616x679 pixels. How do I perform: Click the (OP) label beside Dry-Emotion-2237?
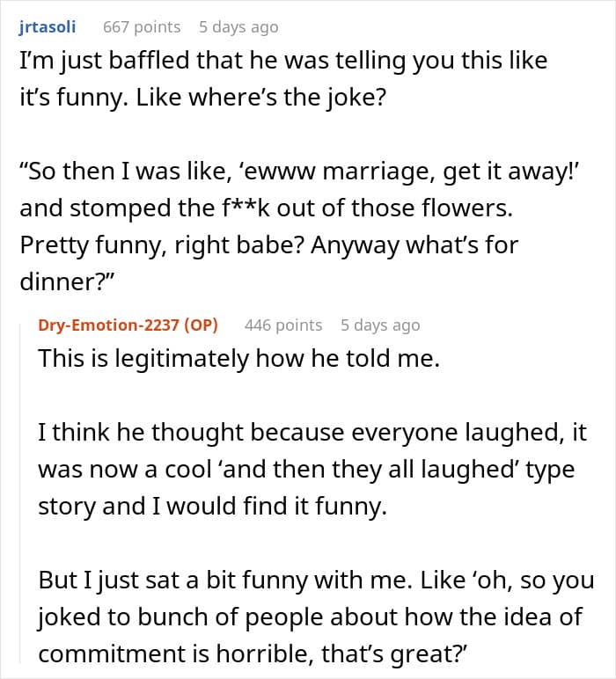pyautogui.click(x=201, y=325)
